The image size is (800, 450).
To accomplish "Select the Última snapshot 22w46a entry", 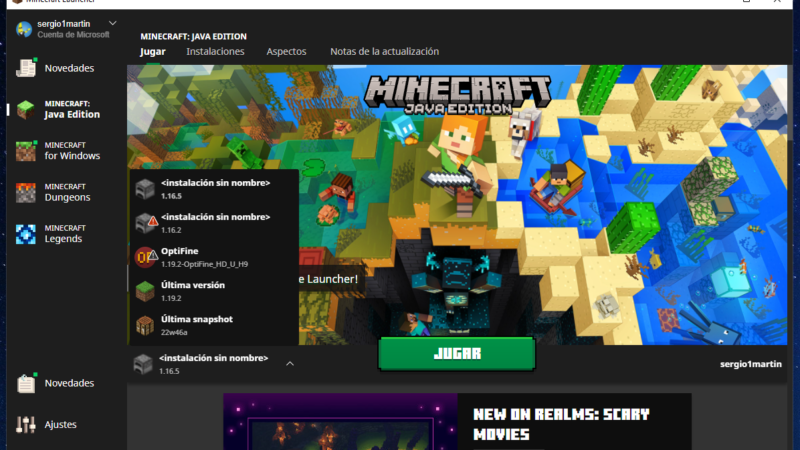I will click(x=214, y=326).
